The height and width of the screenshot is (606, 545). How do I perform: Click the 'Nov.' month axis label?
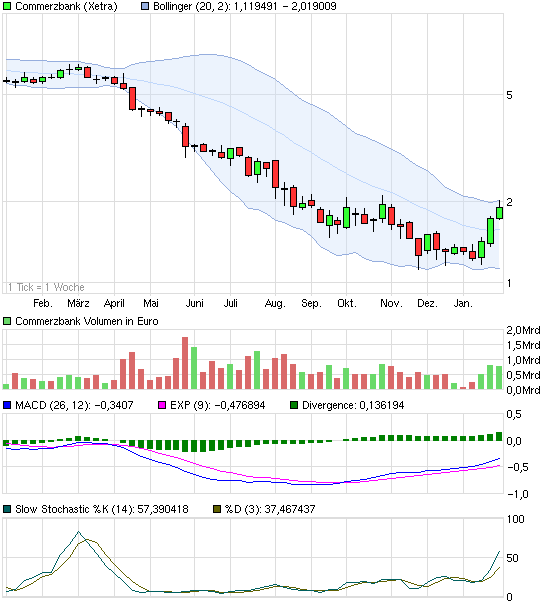tap(391, 303)
